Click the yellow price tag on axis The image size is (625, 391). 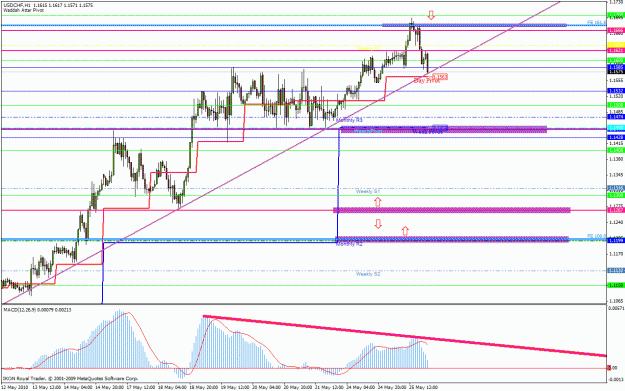click(616, 45)
